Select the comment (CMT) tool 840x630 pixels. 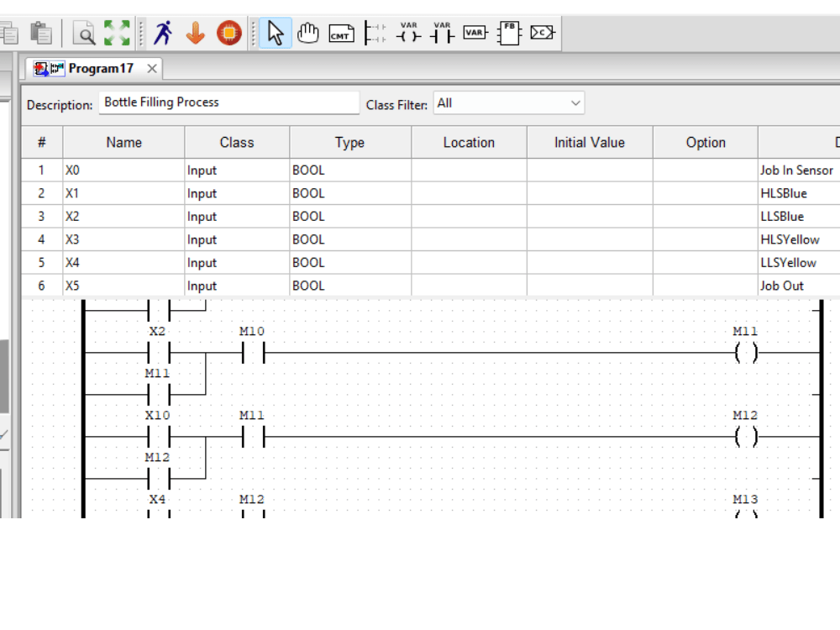tap(341, 33)
